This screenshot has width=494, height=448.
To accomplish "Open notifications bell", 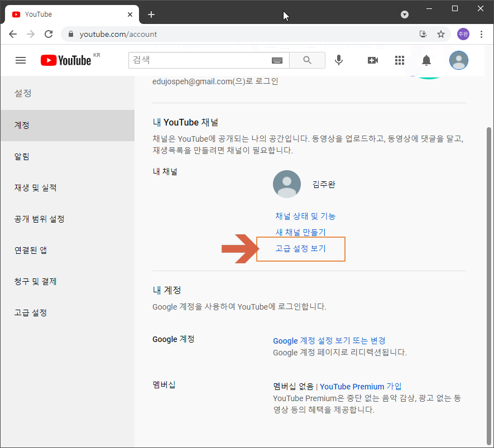I will pos(426,60).
